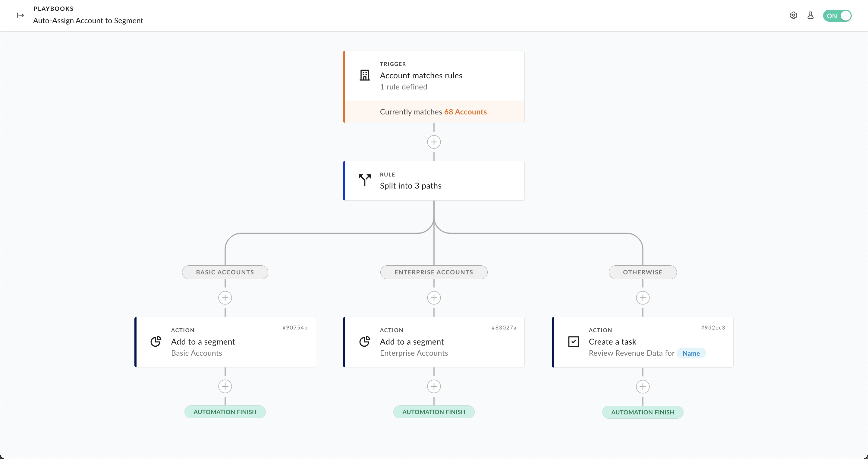
Task: Add a step in the Basic Accounts path
Action: [x=225, y=298]
